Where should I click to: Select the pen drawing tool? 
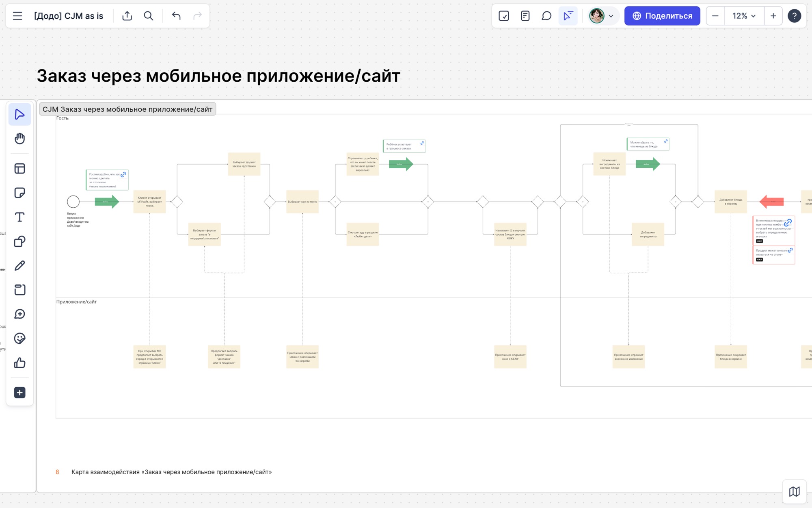pos(19,265)
